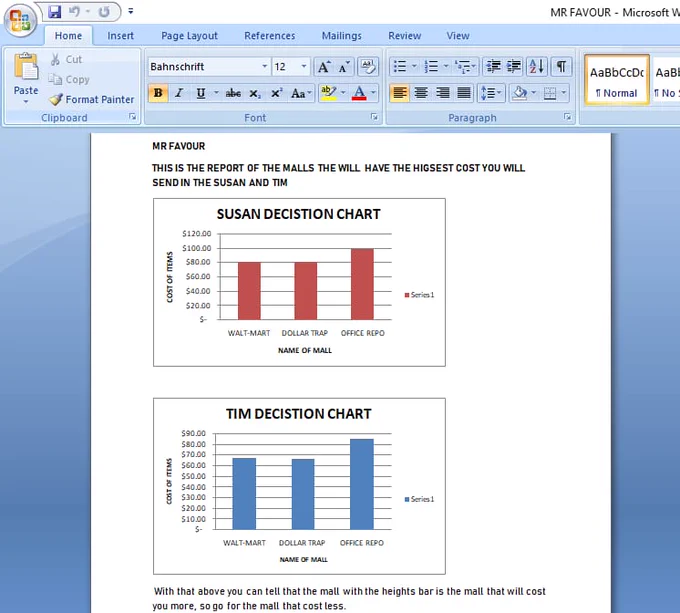This screenshot has height=613, width=680.
Task: Expand shading color dropdown arrow
Action: (534, 93)
